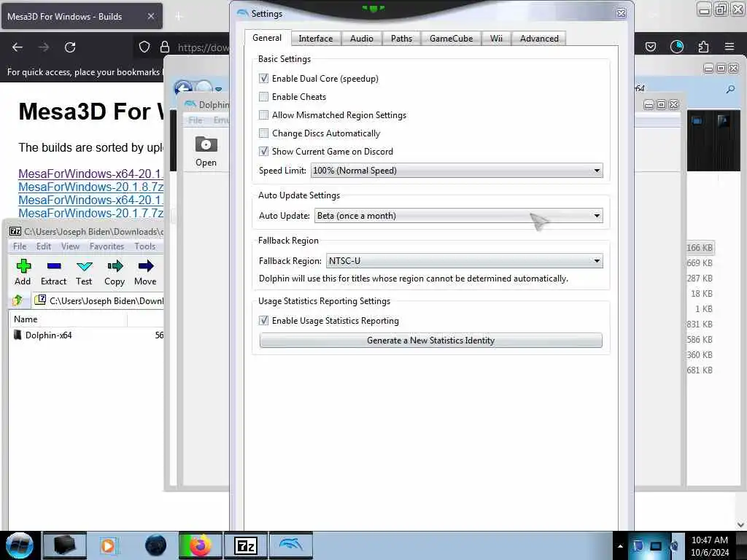Open 7-Zip from the taskbar
The image size is (747, 560).
click(x=246, y=545)
